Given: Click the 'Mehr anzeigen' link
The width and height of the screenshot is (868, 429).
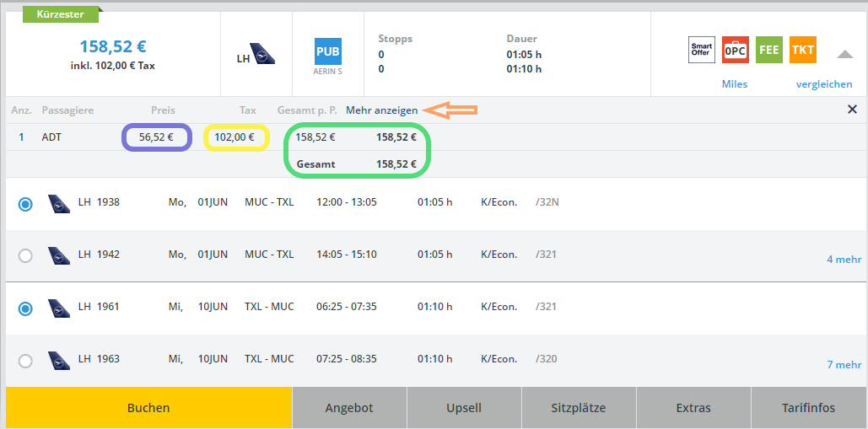Looking at the screenshot, I should tap(381, 110).
